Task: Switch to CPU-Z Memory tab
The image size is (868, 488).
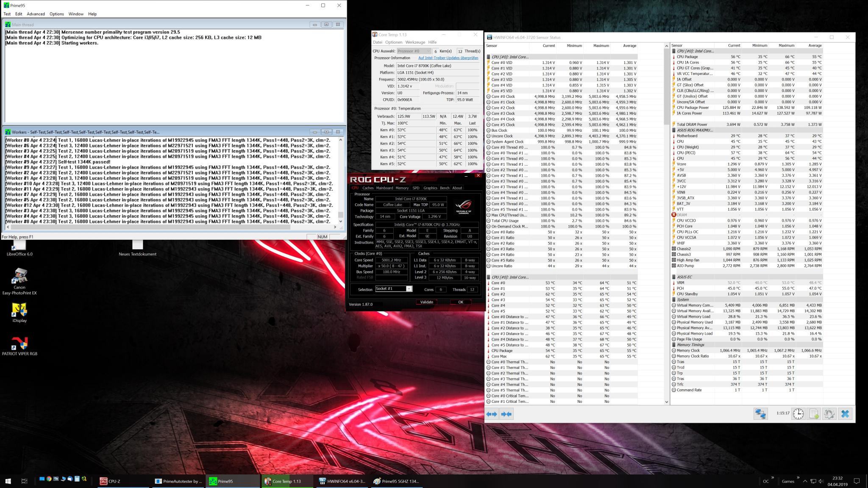Action: [402, 188]
